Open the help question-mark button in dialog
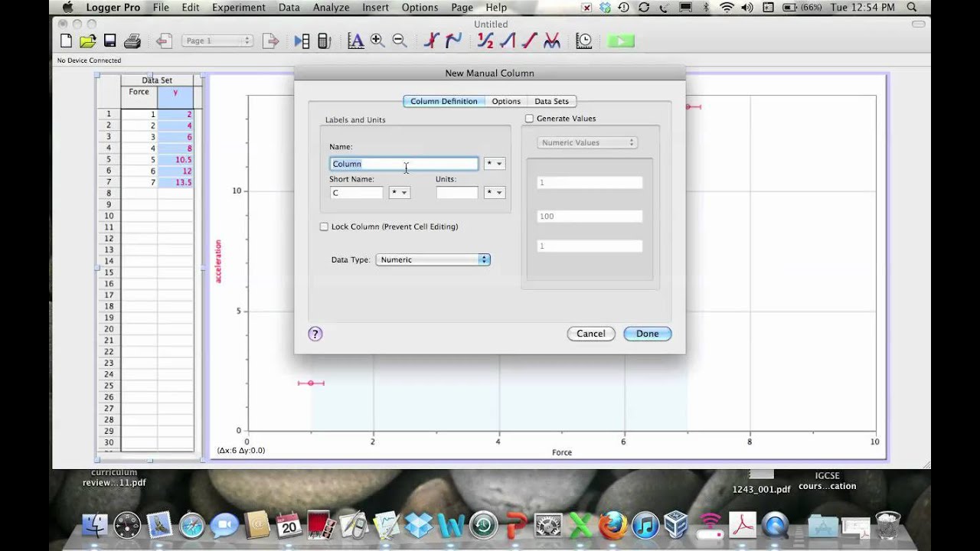 (315, 334)
